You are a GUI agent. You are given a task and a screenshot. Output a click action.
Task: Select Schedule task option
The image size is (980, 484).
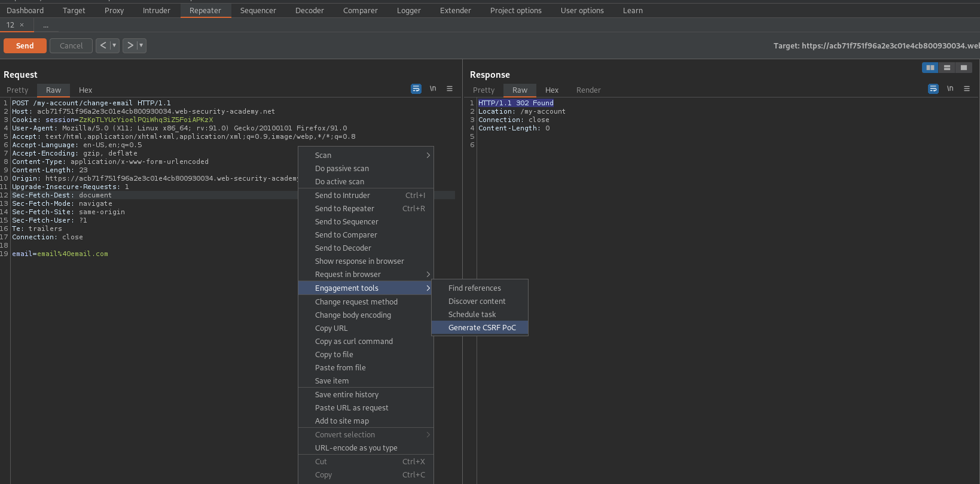click(480, 314)
